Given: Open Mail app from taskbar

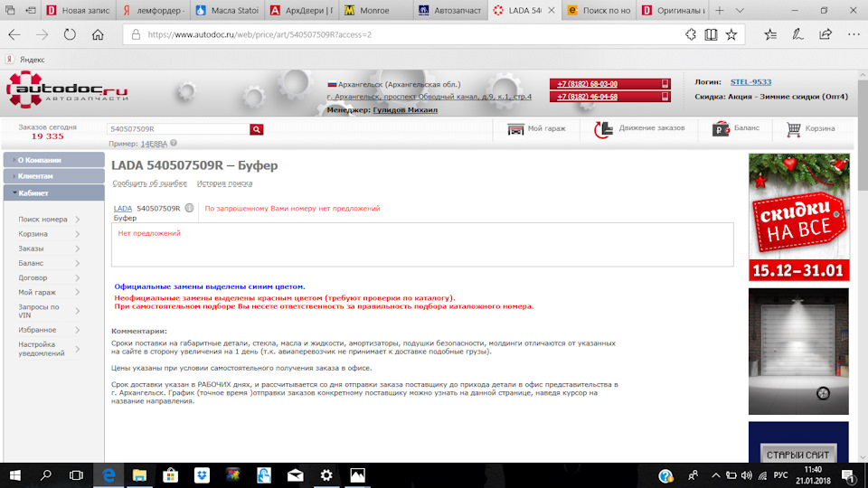Looking at the screenshot, I should (295, 475).
